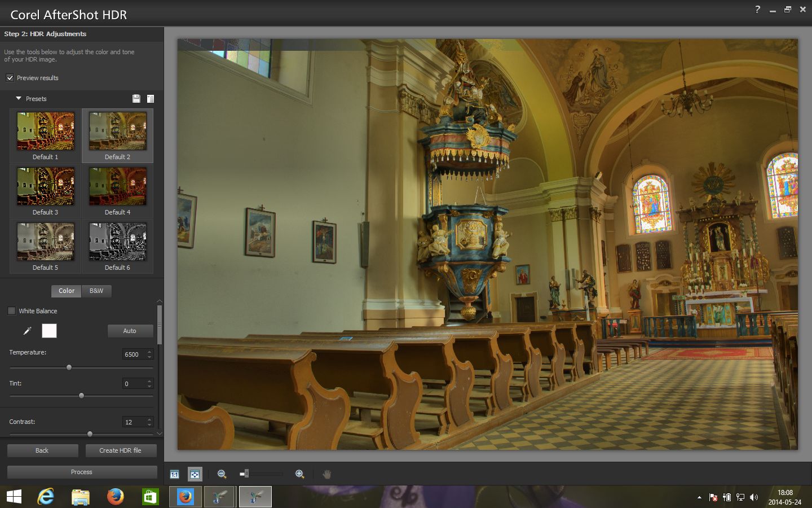Click the Tint slider handle

pos(81,396)
